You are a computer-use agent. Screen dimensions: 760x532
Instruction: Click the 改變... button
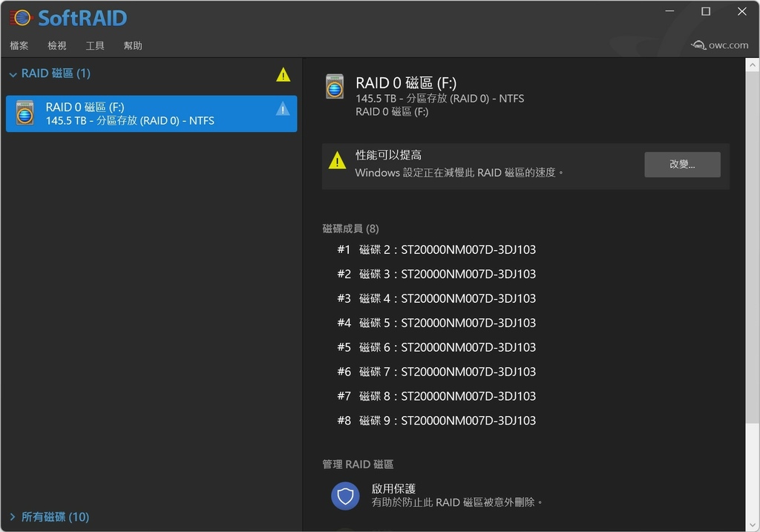tap(682, 164)
